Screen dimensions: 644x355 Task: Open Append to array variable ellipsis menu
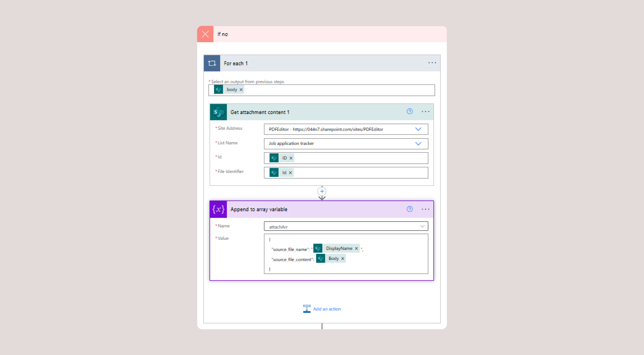pyautogui.click(x=425, y=209)
